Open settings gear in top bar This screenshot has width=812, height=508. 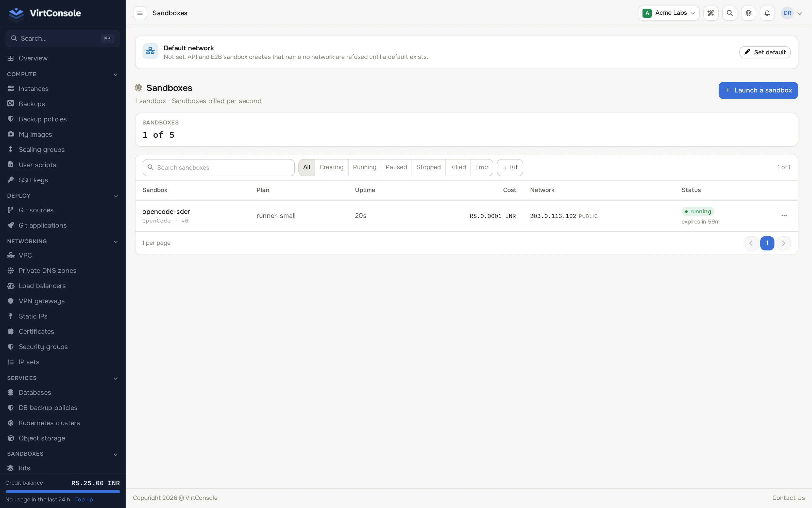[748, 13]
